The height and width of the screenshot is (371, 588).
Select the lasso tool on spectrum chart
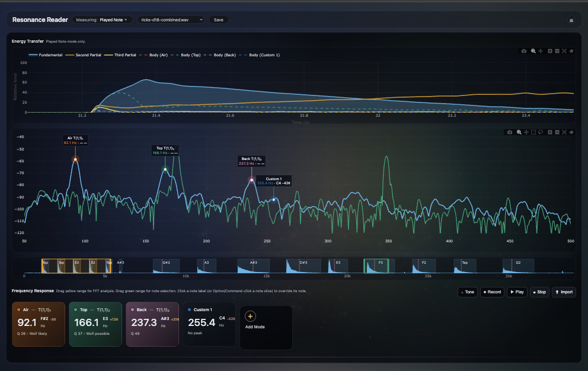(541, 132)
